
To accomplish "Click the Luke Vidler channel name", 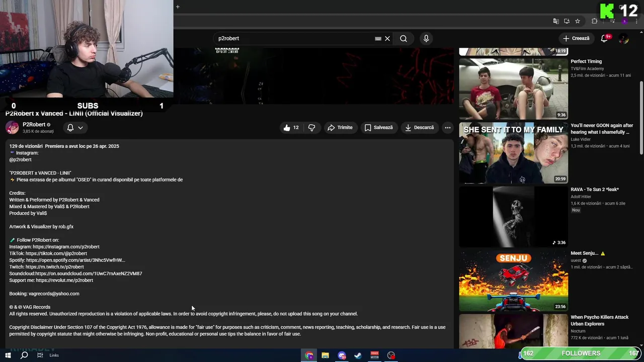I will pos(581,139).
